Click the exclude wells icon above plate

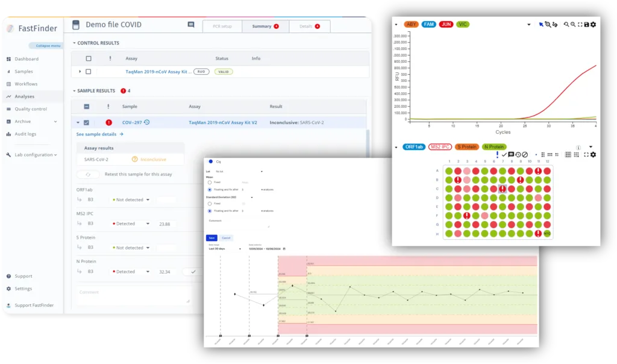(525, 155)
